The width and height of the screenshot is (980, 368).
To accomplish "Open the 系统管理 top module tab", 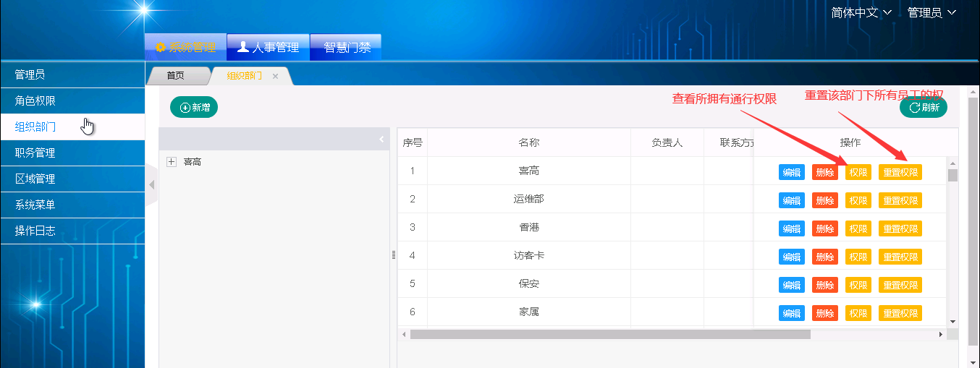I will coord(185,48).
